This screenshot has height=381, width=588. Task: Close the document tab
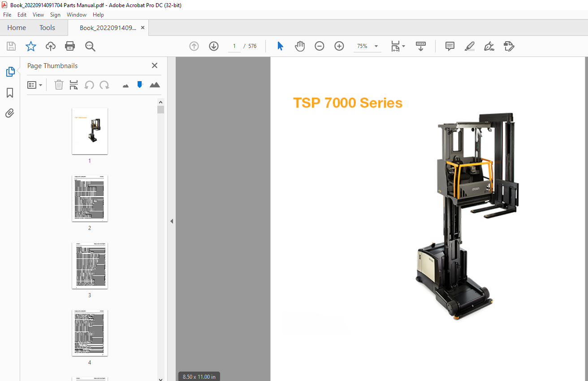[143, 28]
